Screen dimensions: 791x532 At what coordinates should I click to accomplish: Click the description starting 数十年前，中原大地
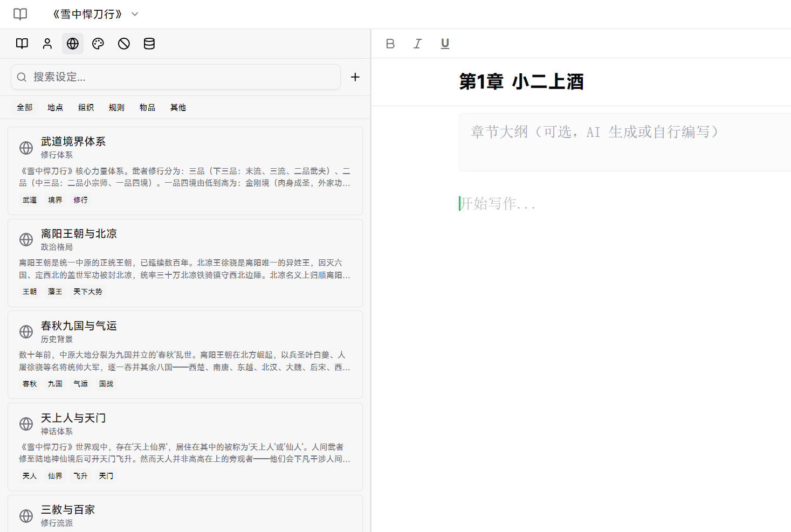click(185, 361)
